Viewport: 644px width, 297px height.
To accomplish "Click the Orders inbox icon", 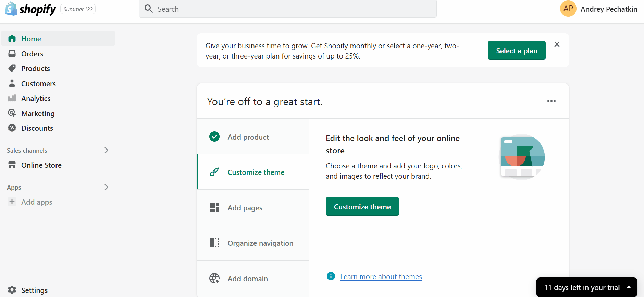I will [x=12, y=53].
